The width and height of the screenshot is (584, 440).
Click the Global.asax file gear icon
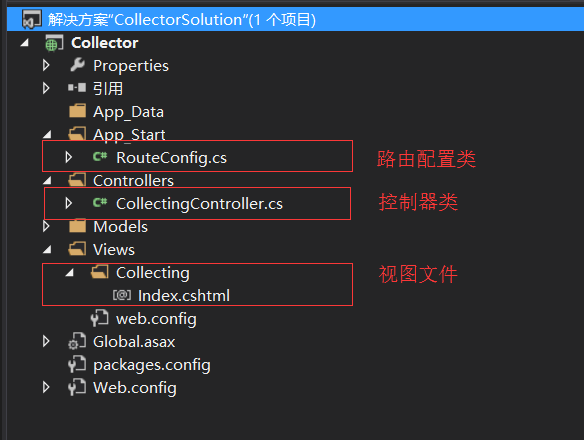pos(77,341)
